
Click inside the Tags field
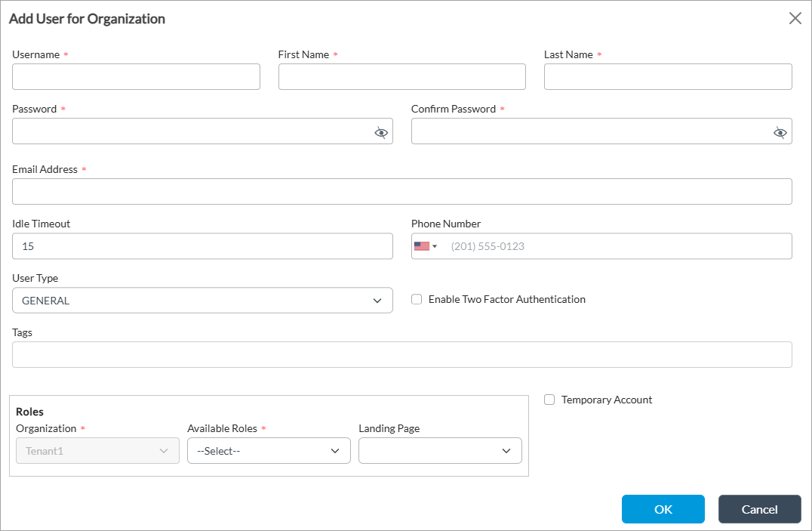coord(401,355)
